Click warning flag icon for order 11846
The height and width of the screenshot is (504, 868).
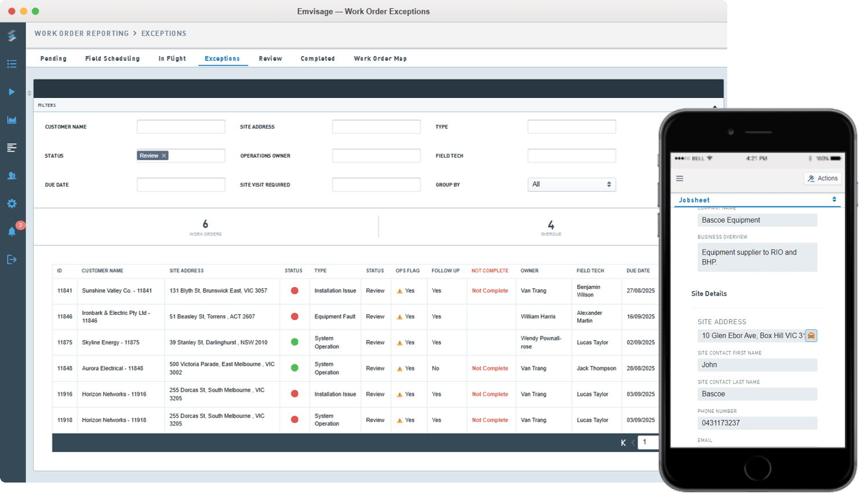(399, 317)
